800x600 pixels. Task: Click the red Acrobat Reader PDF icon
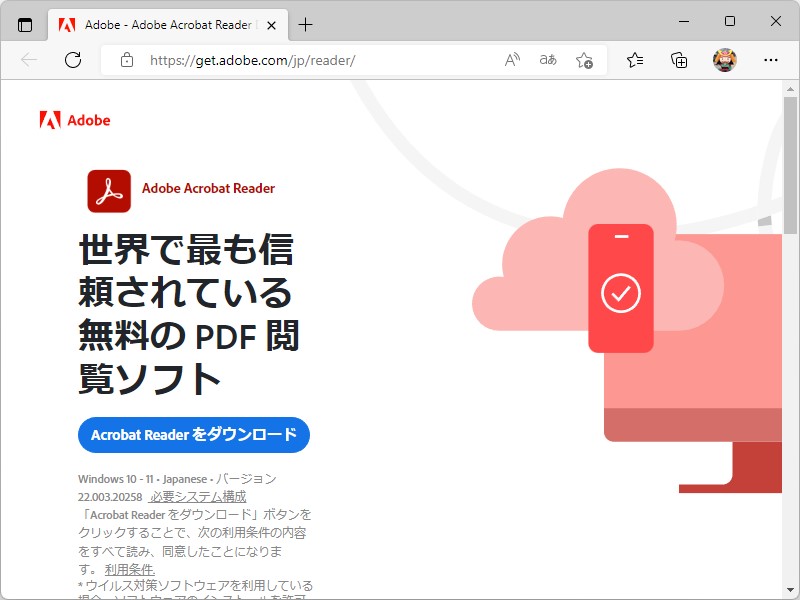coord(107,190)
